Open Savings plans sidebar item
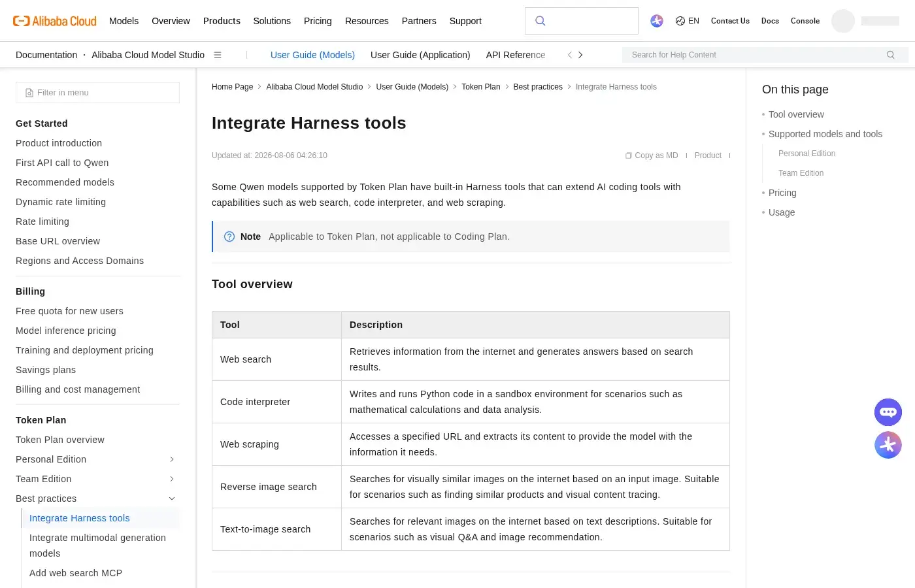915x588 pixels. (46, 370)
